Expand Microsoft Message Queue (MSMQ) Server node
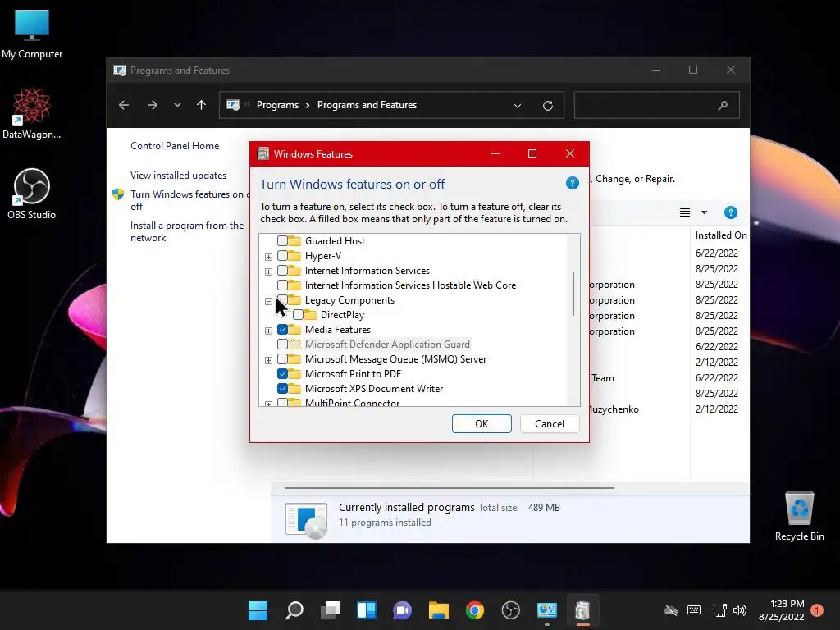 268,360
